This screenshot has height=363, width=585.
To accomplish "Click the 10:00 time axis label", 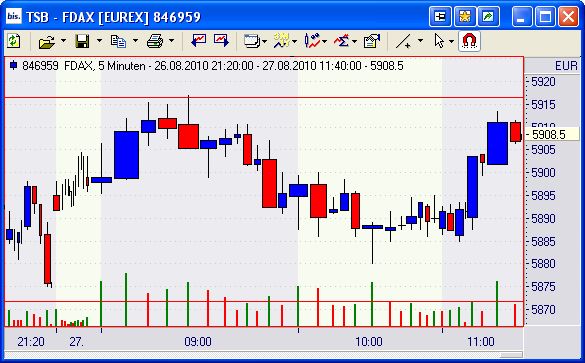I will coord(369,342).
